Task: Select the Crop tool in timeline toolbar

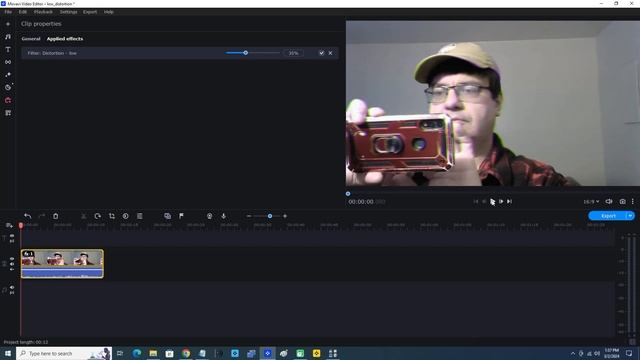Action: (112, 216)
